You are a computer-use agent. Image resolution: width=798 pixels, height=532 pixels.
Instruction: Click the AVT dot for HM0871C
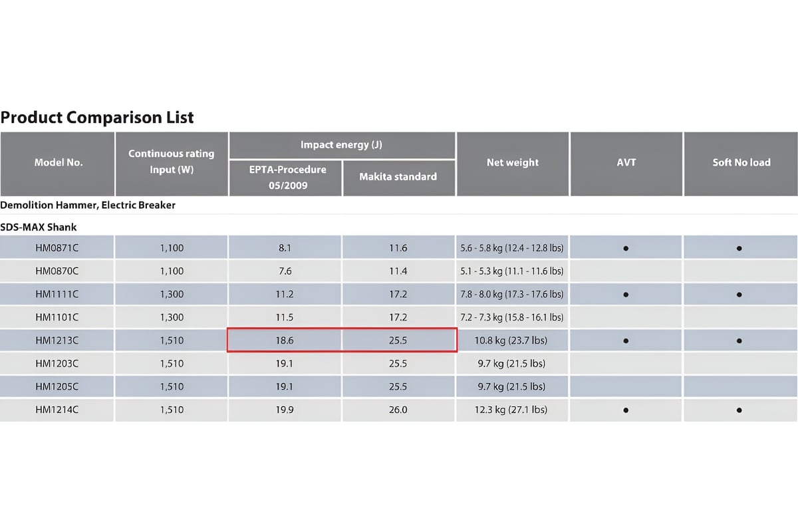(x=626, y=249)
